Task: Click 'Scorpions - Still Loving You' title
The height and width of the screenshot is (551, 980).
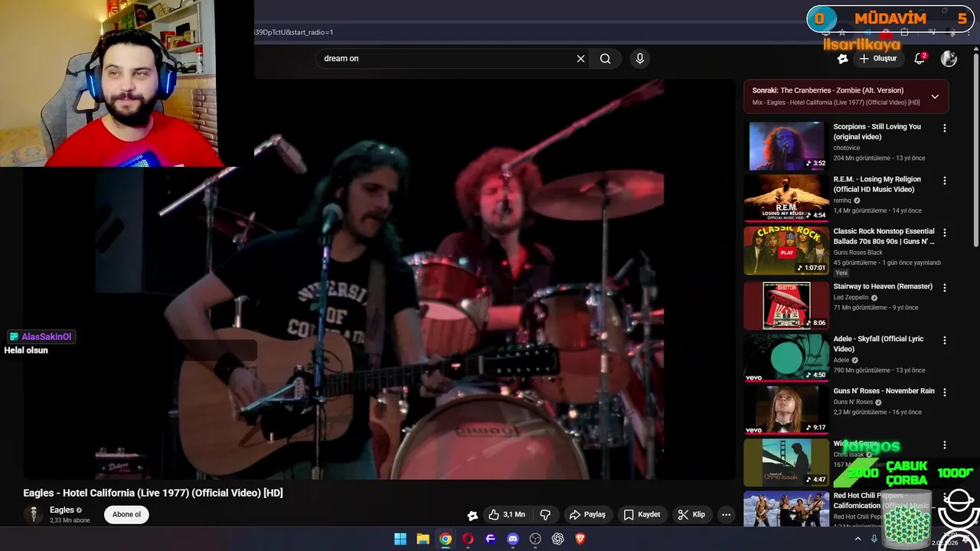Action: click(x=877, y=132)
